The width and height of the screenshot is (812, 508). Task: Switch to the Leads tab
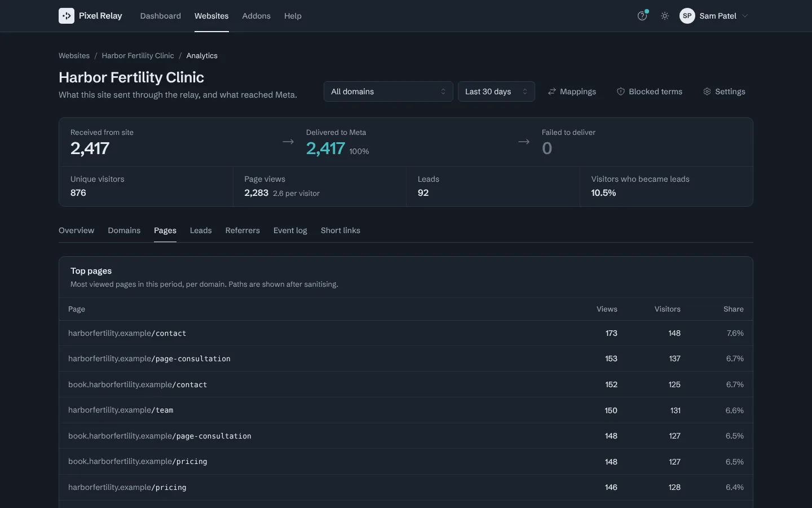click(x=201, y=230)
